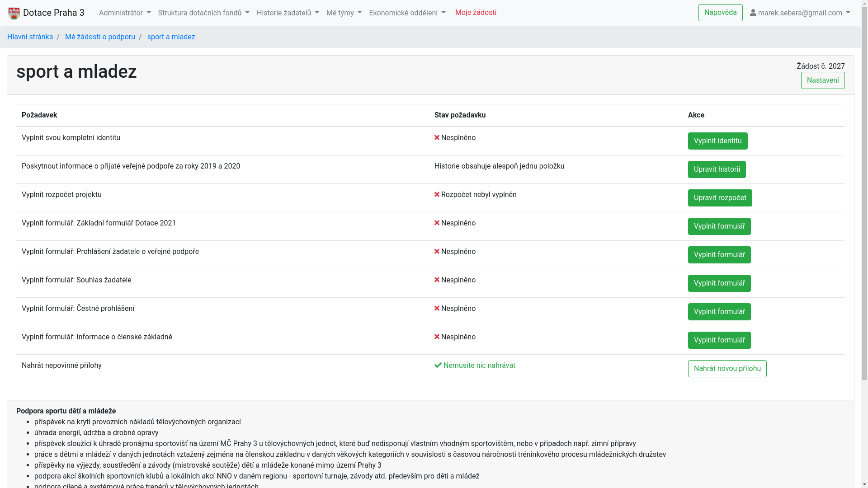Open Struktura dotačních fondů dropdown

click(203, 13)
